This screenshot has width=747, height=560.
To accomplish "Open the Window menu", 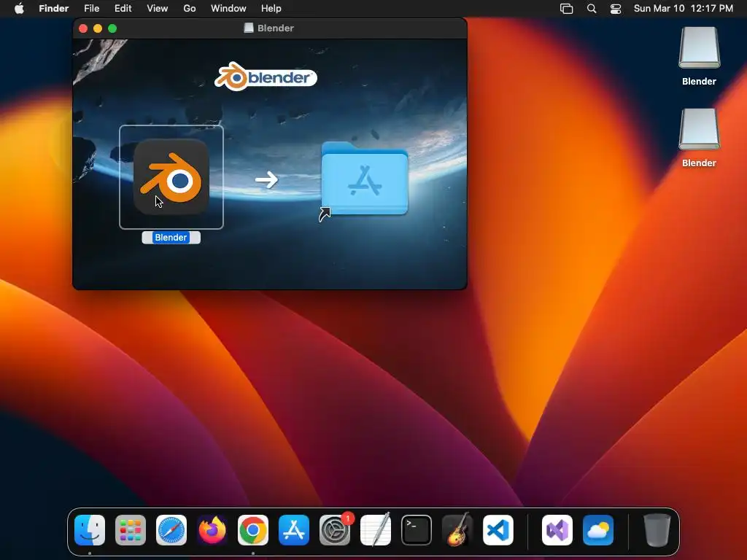I will [228, 9].
